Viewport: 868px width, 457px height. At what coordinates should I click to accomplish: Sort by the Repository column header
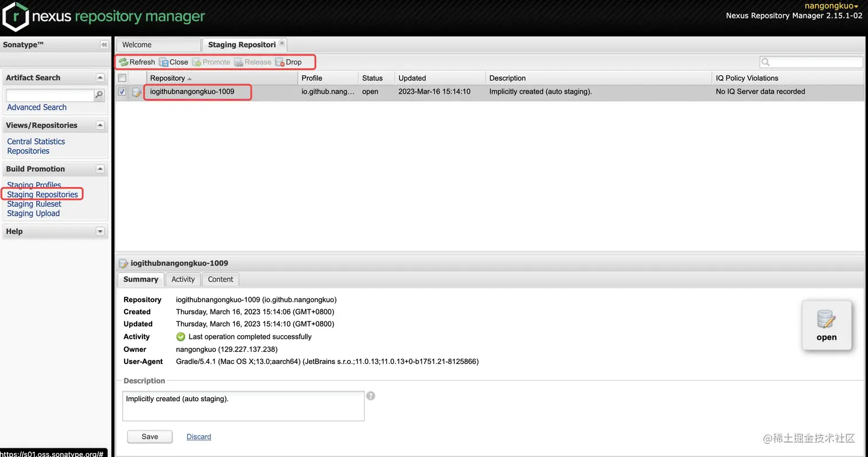coord(223,78)
